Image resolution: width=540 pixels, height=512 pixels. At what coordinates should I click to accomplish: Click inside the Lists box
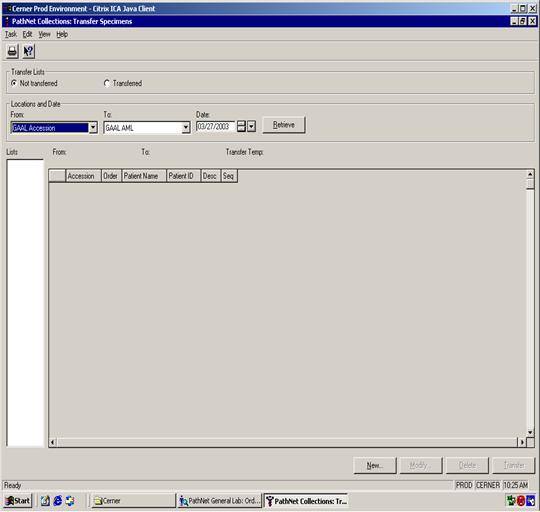pos(25,303)
